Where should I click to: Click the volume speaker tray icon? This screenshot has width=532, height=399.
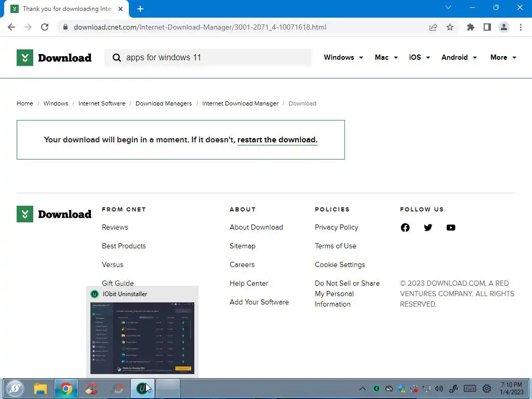[x=439, y=389]
